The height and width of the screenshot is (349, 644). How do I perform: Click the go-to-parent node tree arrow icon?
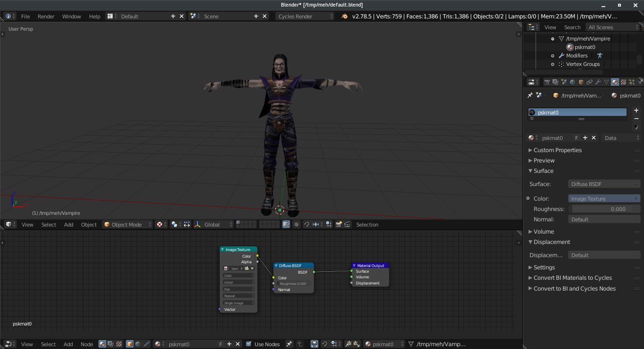(299, 344)
